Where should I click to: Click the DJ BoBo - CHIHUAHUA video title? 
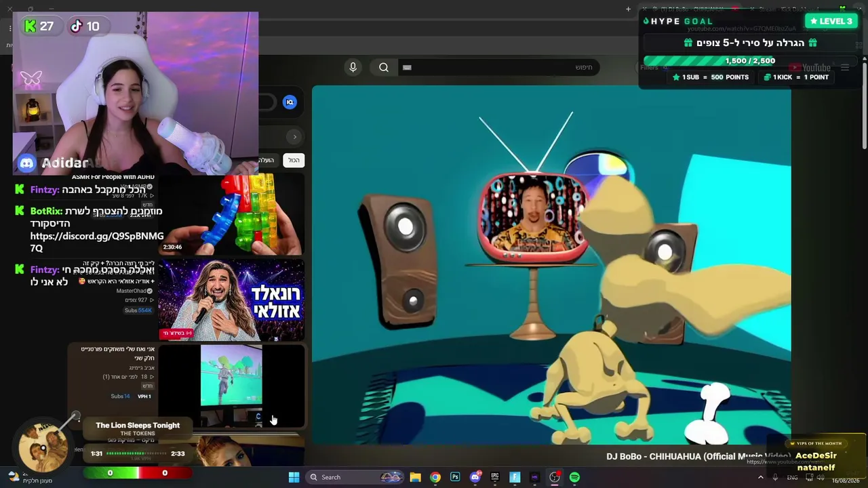tap(698, 456)
